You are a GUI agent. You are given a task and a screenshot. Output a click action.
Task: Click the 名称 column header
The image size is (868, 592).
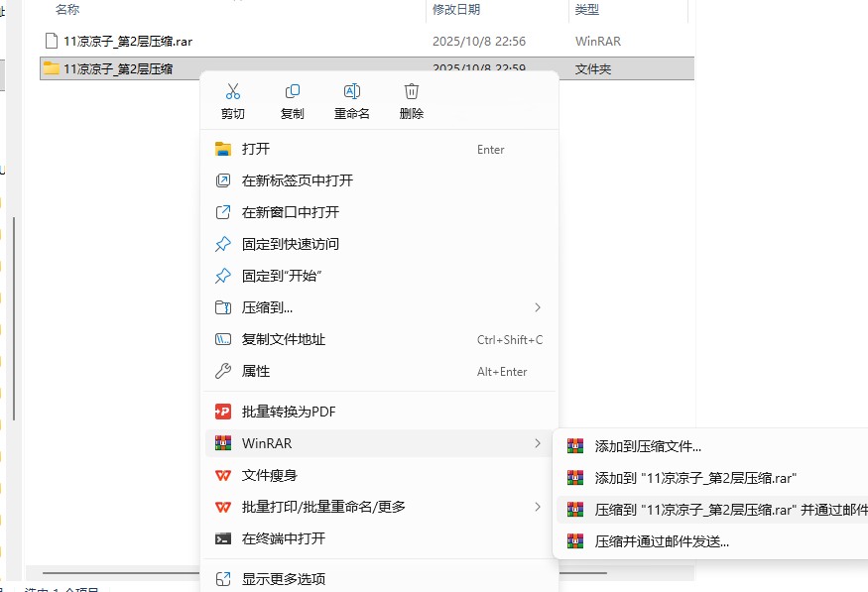(67, 9)
